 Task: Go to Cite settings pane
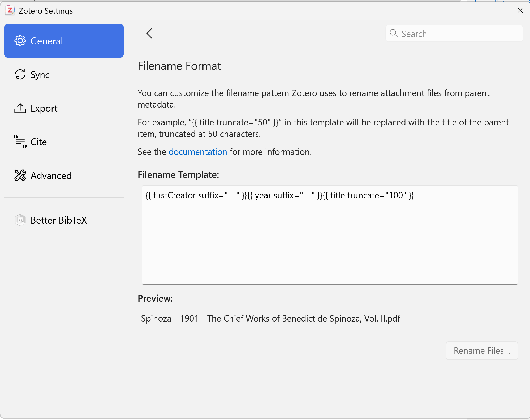tap(39, 142)
